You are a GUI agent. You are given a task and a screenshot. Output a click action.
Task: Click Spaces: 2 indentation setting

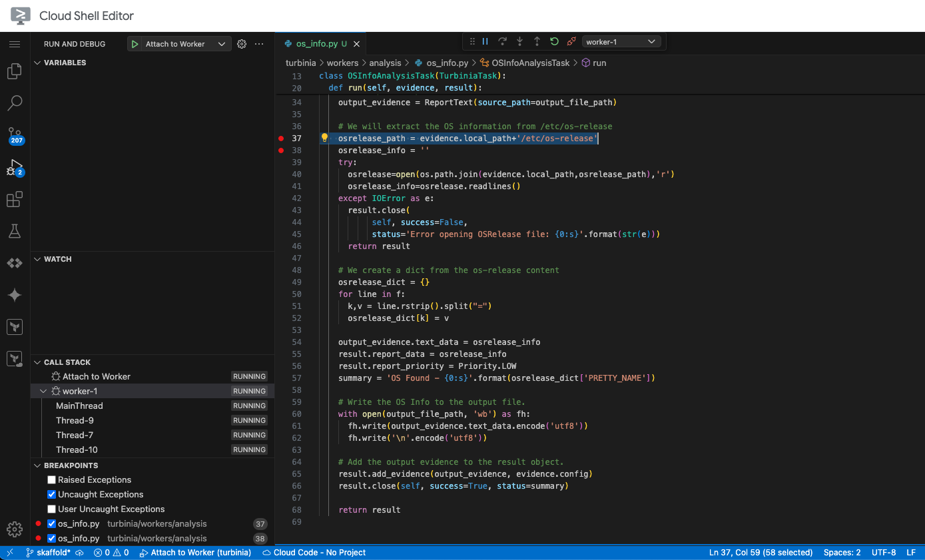[x=842, y=553]
